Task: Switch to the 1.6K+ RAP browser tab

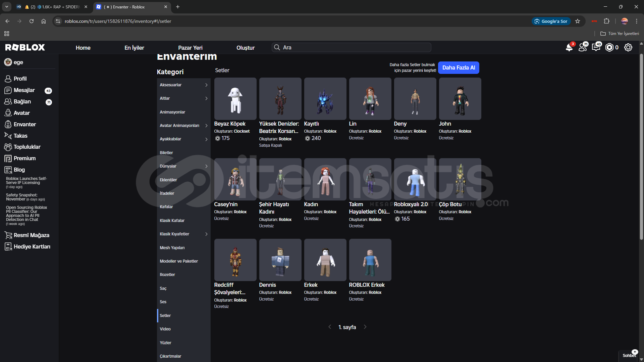Action: [52, 7]
